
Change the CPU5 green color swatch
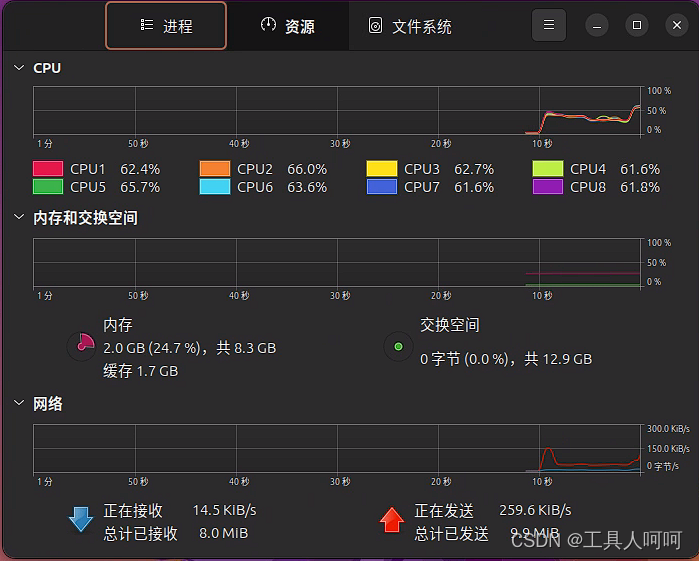(x=48, y=186)
